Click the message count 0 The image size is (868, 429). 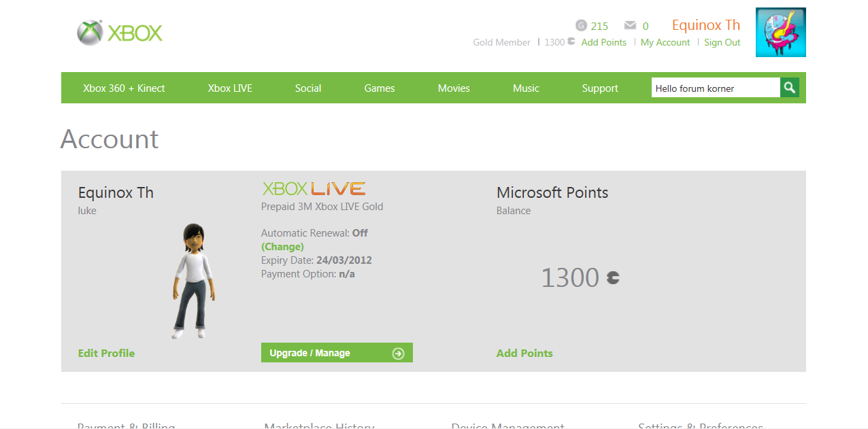[646, 26]
